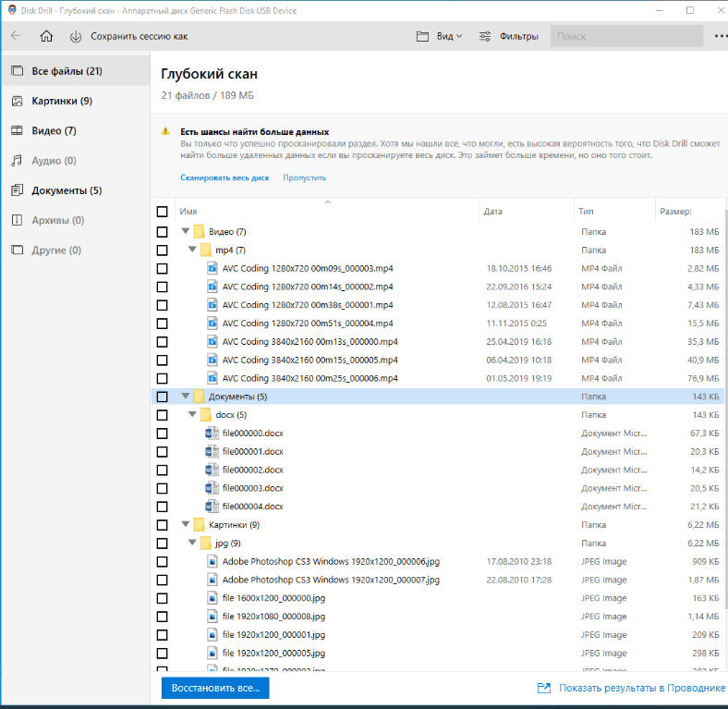This screenshot has width=728, height=709.
Task: Click the back arrow icon
Action: pyautogui.click(x=16, y=36)
